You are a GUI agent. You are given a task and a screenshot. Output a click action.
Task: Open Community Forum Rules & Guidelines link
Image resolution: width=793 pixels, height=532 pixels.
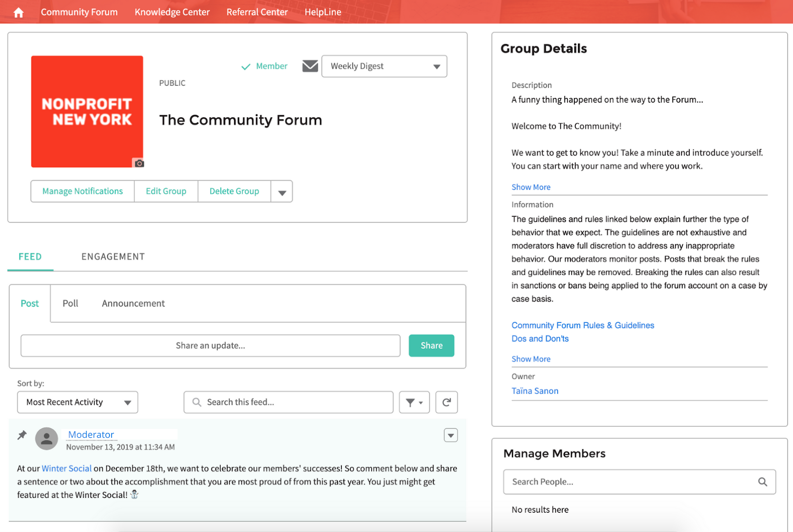tap(583, 325)
